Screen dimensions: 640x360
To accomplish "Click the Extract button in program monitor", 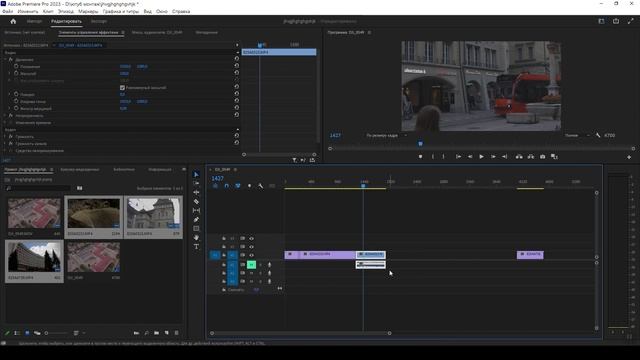I will tap(531, 157).
